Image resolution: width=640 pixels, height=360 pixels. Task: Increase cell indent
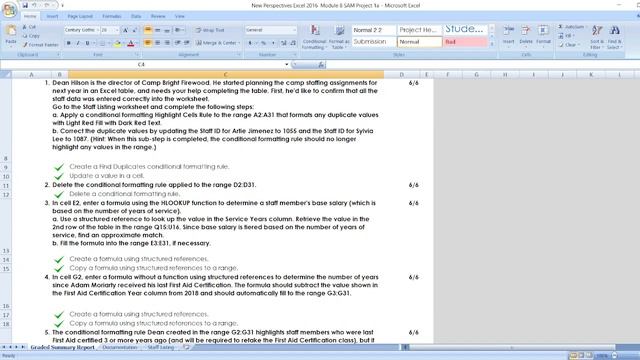(187, 43)
